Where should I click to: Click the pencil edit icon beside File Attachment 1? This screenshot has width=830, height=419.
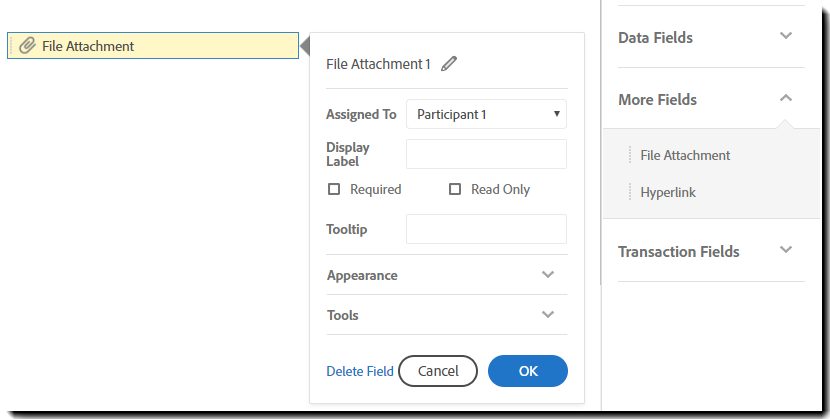coord(449,64)
